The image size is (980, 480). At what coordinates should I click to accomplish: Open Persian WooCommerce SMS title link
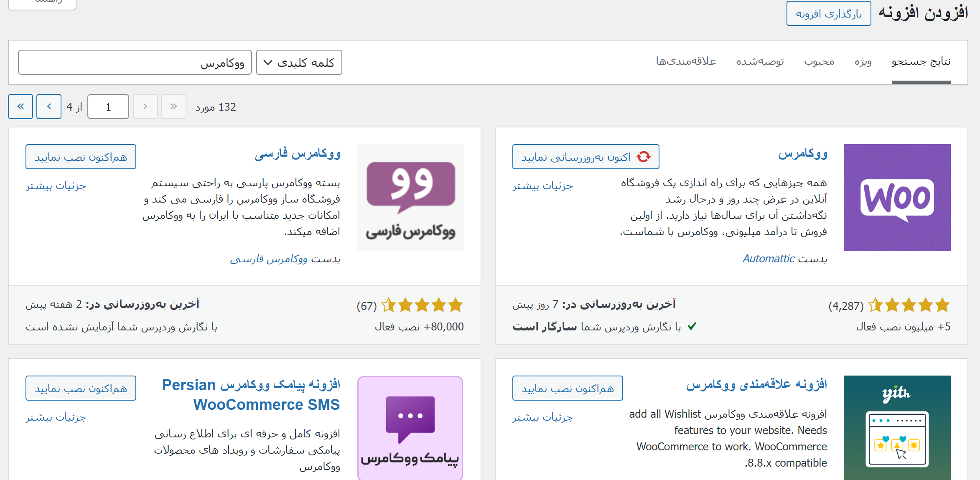251,395
